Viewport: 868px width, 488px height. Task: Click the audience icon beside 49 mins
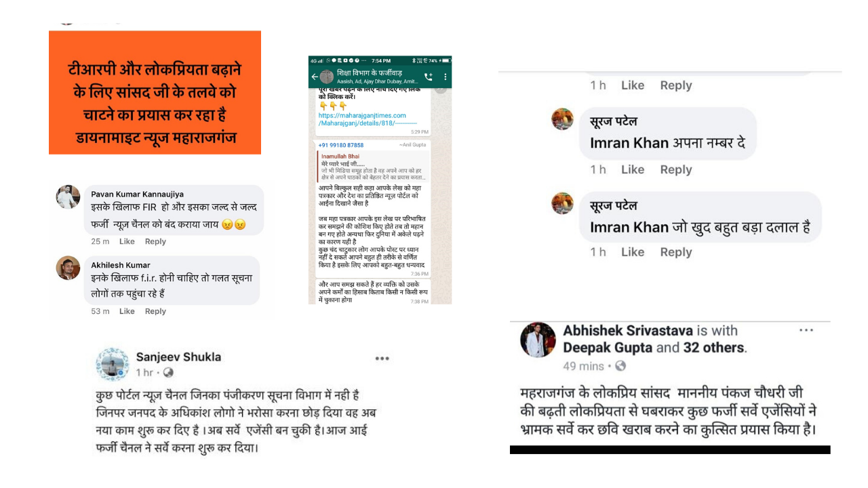pyautogui.click(x=620, y=366)
